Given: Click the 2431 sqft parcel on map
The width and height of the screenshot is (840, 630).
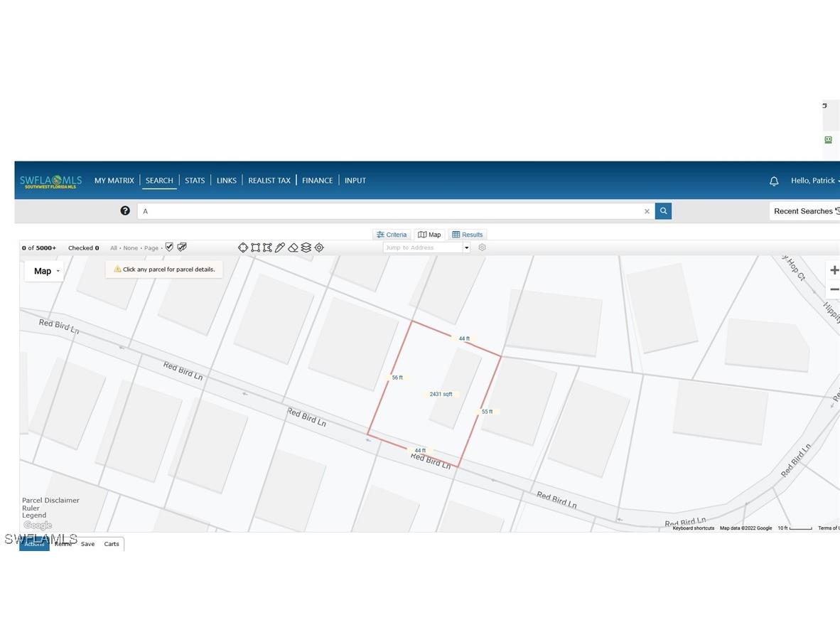Looking at the screenshot, I should [x=441, y=394].
